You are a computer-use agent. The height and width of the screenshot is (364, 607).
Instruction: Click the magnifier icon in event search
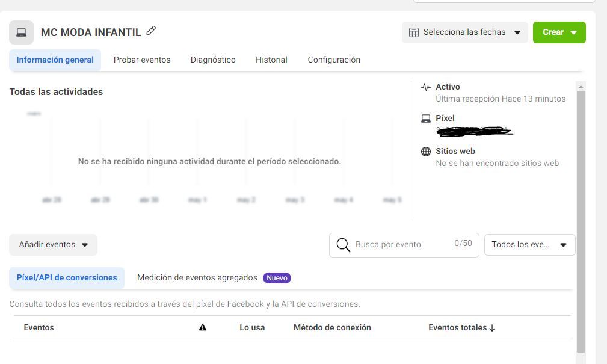coord(343,245)
